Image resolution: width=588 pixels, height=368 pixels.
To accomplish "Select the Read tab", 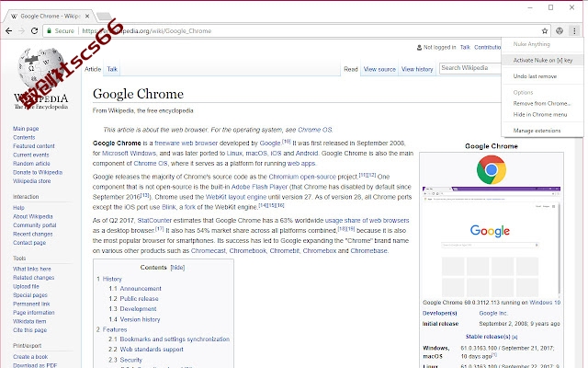I will (351, 69).
